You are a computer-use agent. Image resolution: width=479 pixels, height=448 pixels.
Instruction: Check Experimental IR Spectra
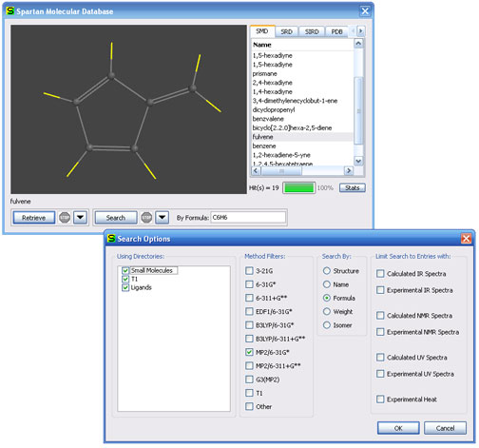pos(380,290)
